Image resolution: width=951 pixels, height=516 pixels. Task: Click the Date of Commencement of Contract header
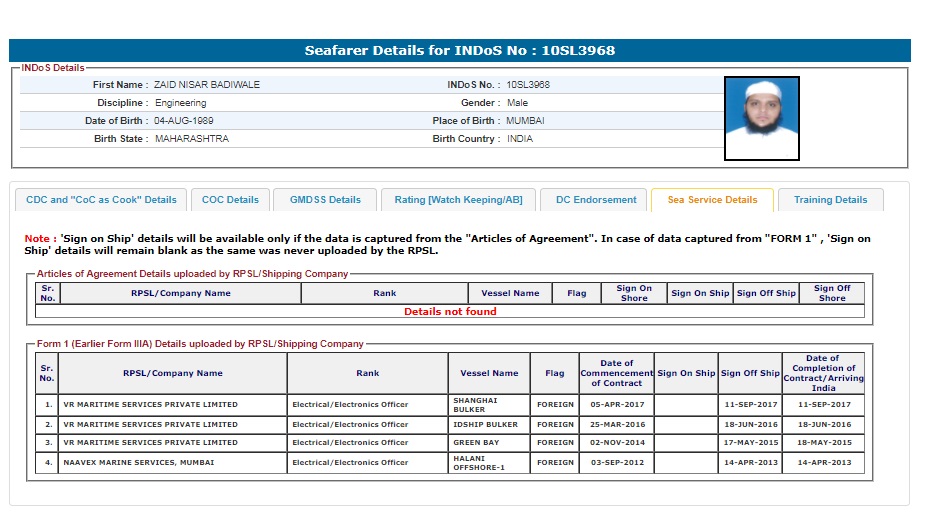[x=616, y=373]
